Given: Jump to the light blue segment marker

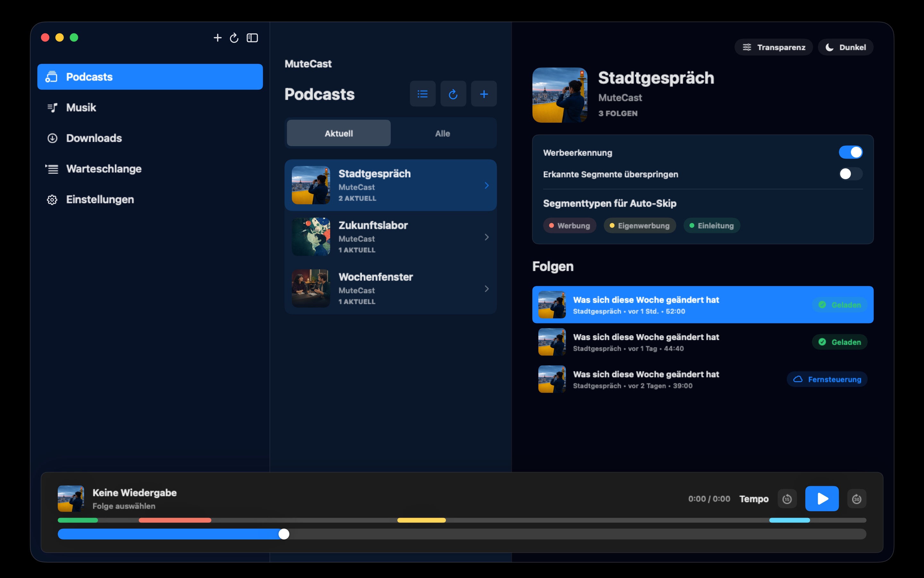Looking at the screenshot, I should [789, 520].
